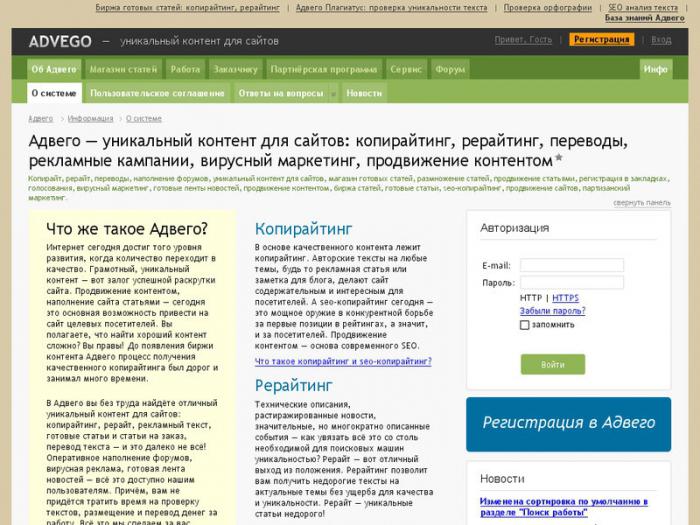
Task: Click the green «Войти» button
Action: (x=553, y=364)
